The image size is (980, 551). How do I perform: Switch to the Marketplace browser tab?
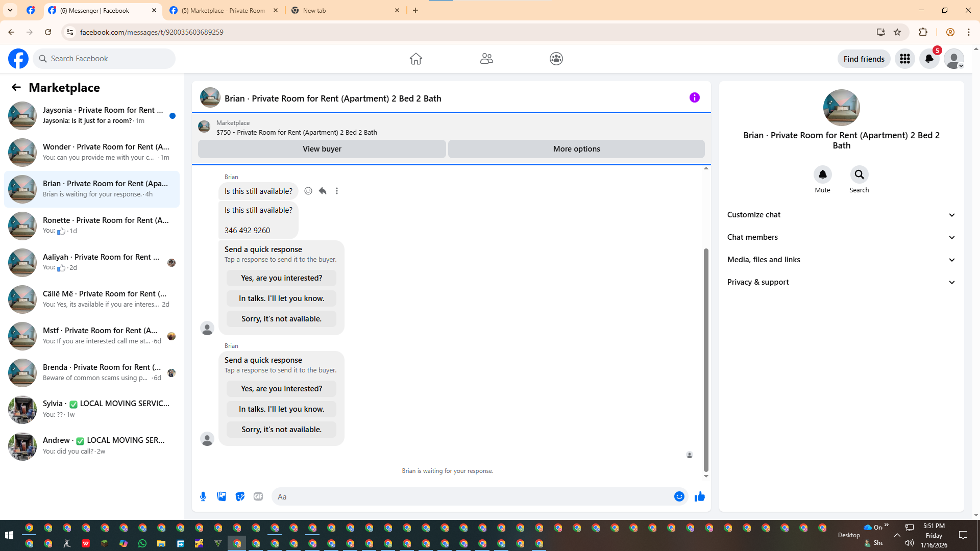coord(223,10)
